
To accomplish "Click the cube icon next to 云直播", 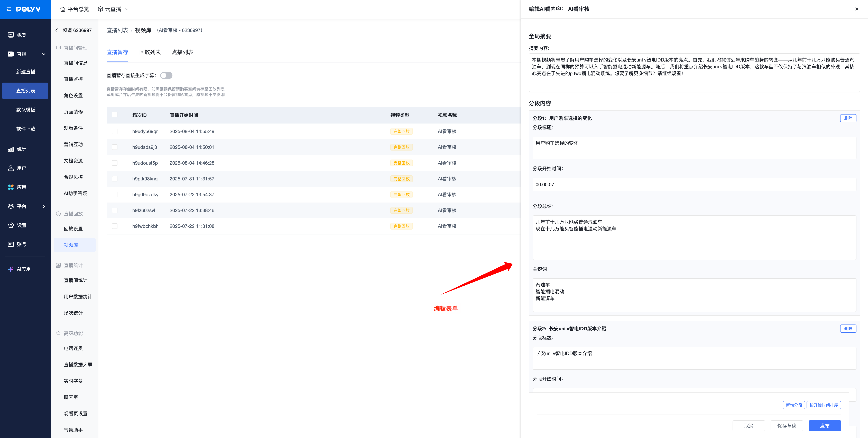I will click(100, 9).
